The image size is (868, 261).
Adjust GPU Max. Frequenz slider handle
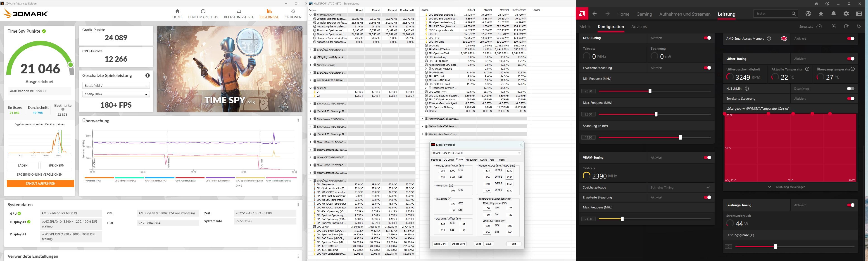[x=656, y=114]
